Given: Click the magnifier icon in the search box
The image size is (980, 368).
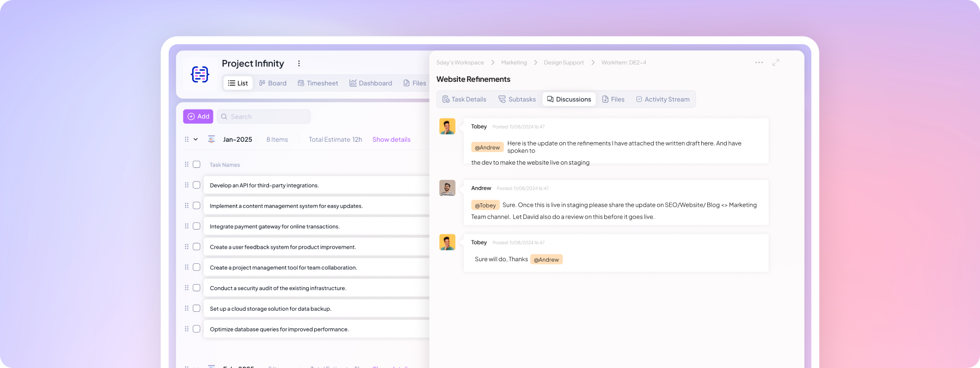Looking at the screenshot, I should tap(224, 117).
